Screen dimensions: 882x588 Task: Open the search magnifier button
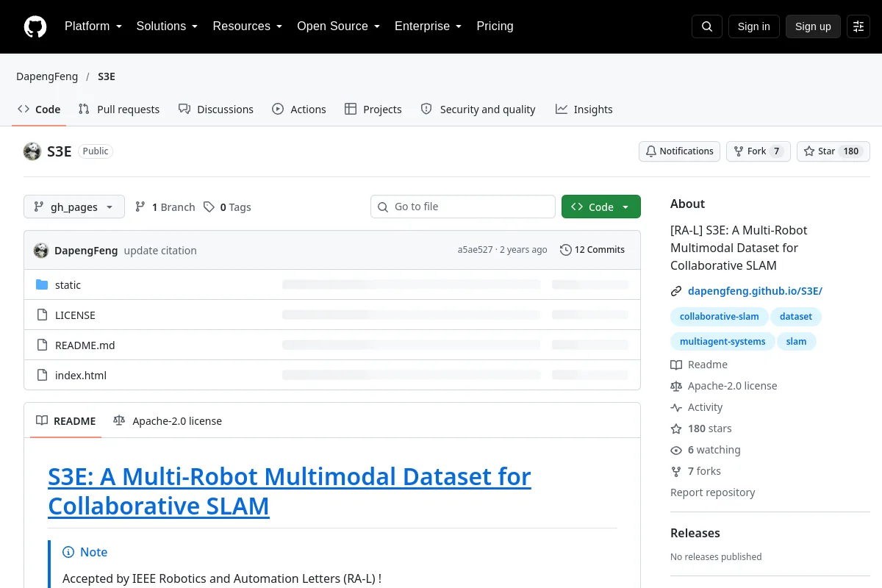point(707,26)
